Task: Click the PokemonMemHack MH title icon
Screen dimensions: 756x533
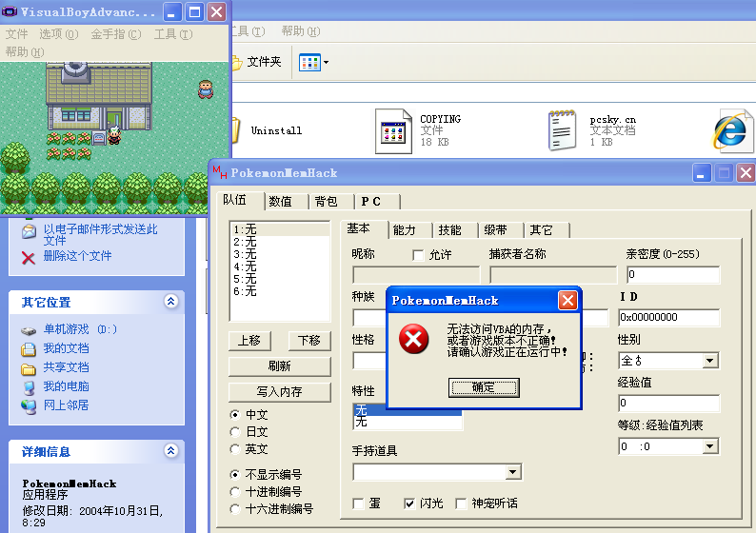Action: coord(220,172)
